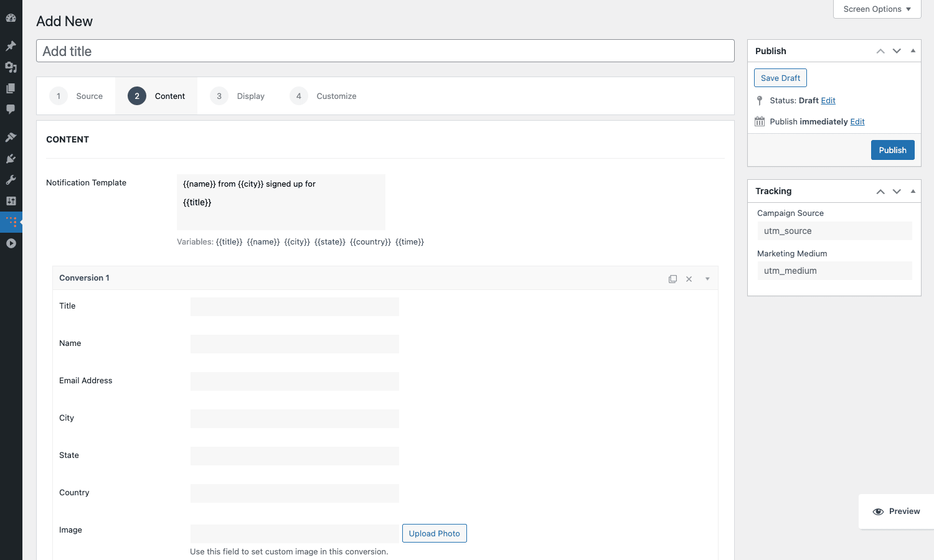This screenshot has height=560, width=934.
Task: Open Tools wrench icon in sidebar
Action: [x=11, y=180]
